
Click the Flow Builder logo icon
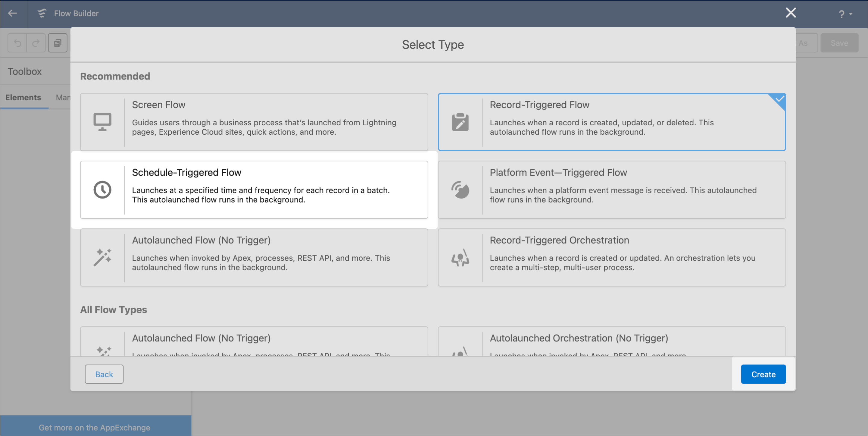42,13
